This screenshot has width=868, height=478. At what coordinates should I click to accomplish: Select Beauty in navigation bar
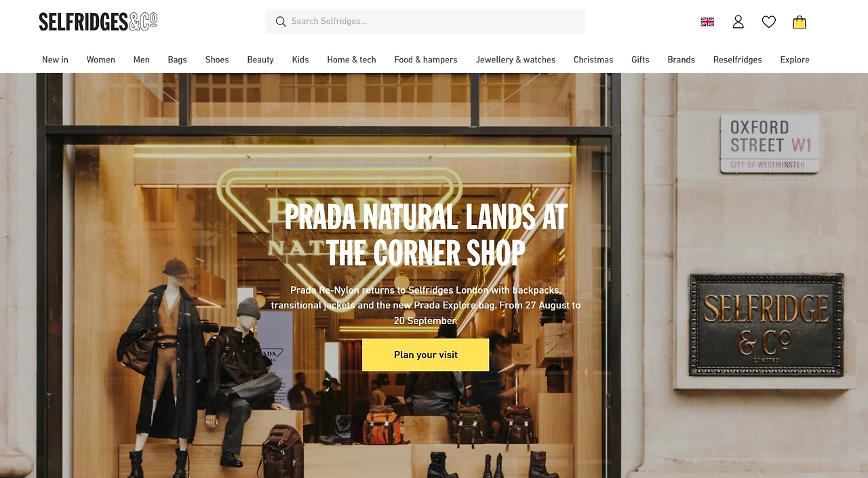[x=260, y=60]
